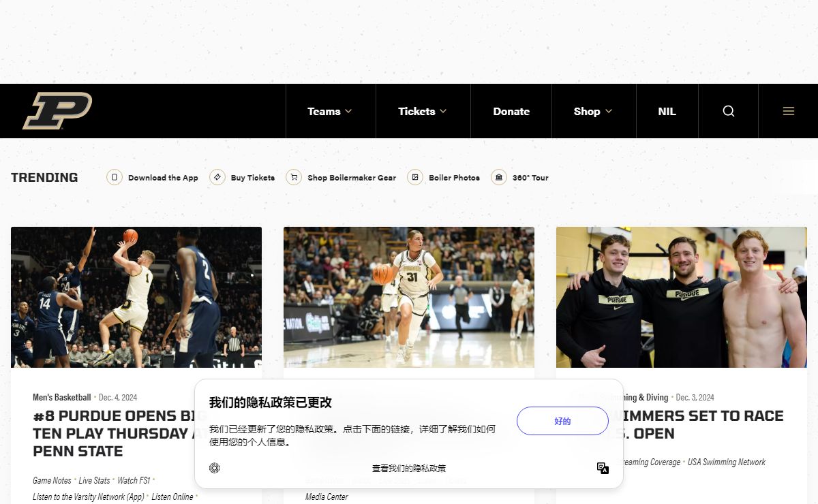Open the women's basketball player 31 photo
Viewport: 818px width, 504px height.
[x=409, y=297]
